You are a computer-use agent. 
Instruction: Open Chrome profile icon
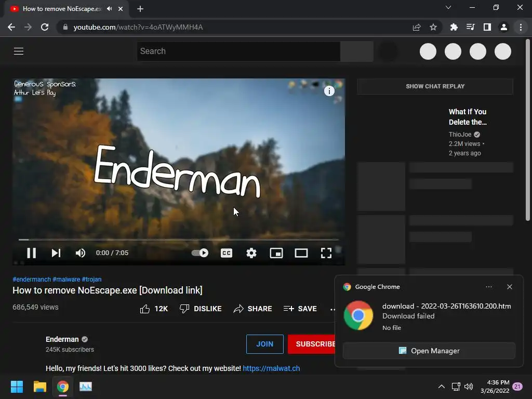point(504,27)
